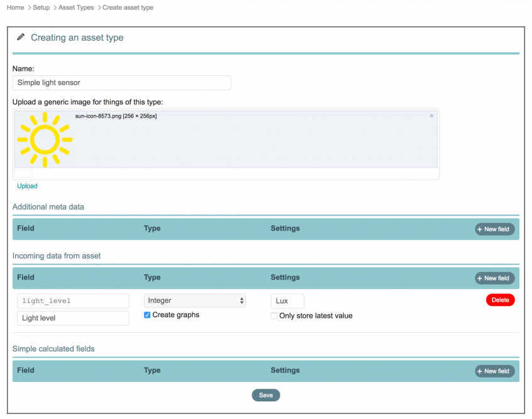Click the sun image thumbnail preview

(x=44, y=138)
